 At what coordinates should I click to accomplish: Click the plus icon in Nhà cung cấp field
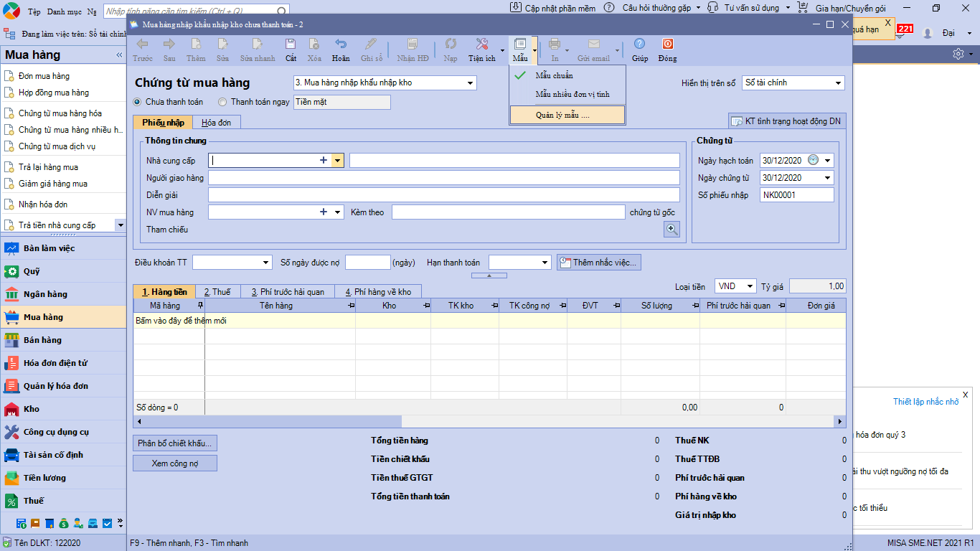click(324, 161)
